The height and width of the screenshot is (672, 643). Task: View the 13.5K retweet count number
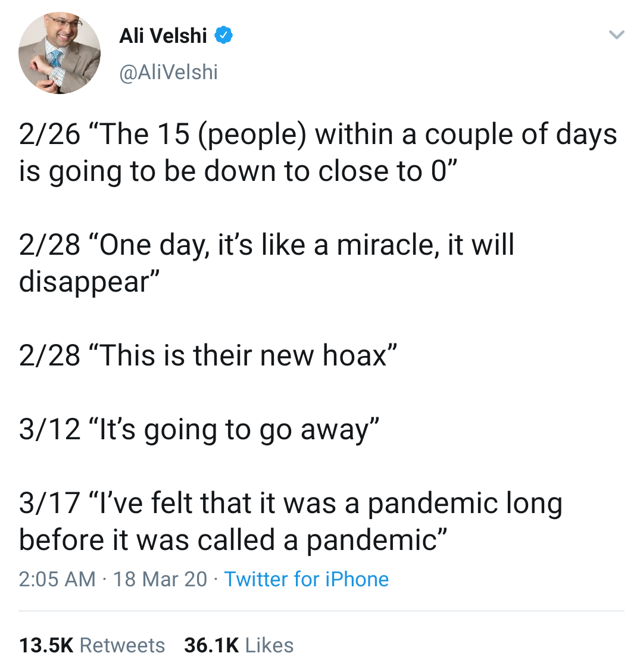(x=46, y=645)
